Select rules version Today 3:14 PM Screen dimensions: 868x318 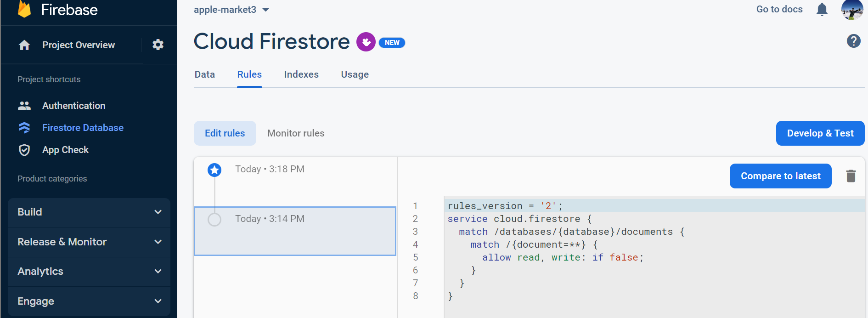coord(295,231)
